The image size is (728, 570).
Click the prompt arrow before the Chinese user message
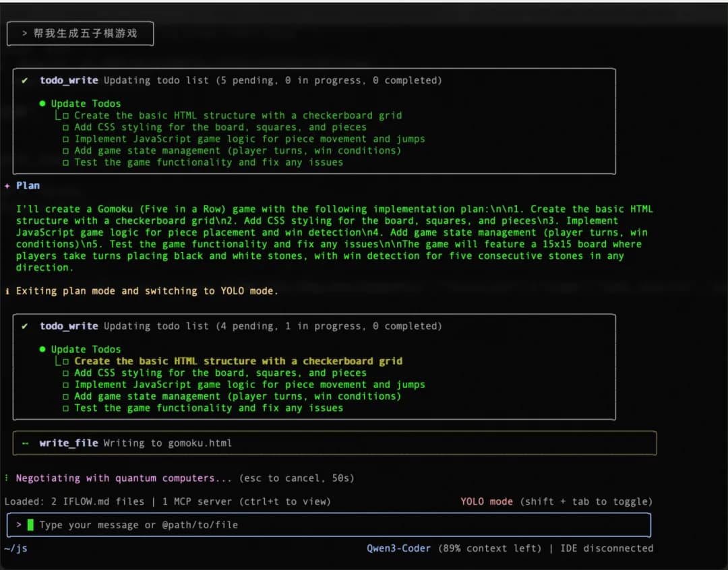click(25, 33)
